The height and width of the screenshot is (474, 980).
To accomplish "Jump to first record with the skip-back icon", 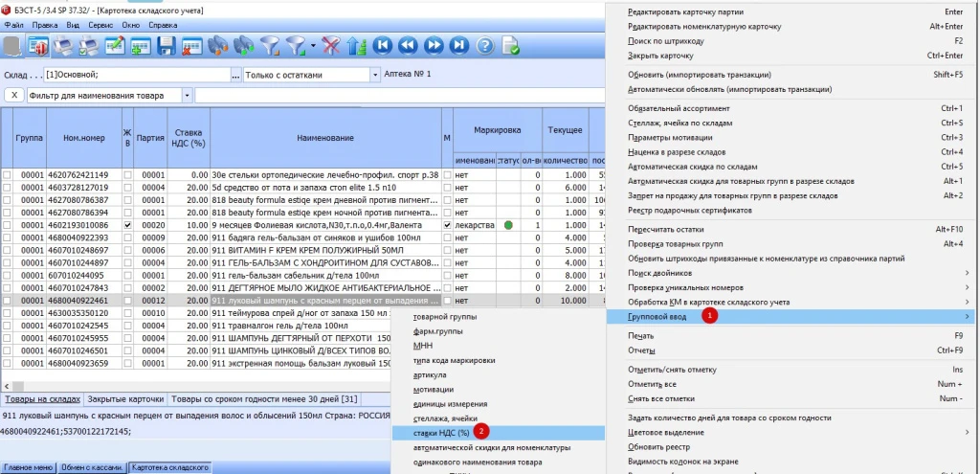I will [x=383, y=45].
